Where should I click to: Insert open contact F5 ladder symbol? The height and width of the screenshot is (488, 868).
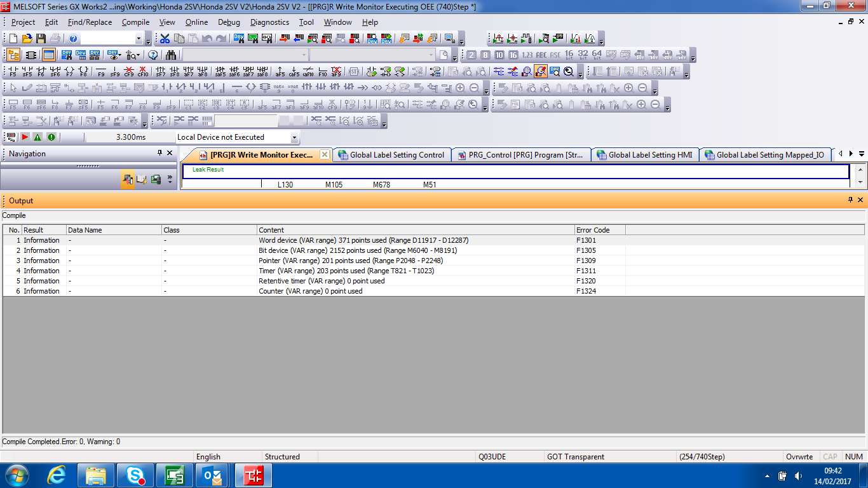[13, 72]
